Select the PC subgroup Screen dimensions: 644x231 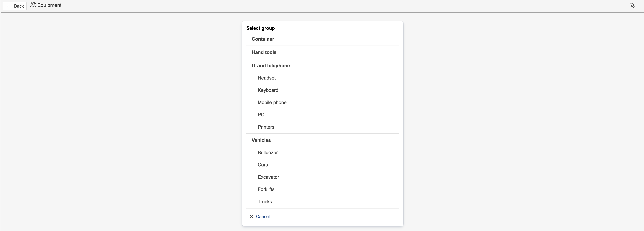(261, 115)
